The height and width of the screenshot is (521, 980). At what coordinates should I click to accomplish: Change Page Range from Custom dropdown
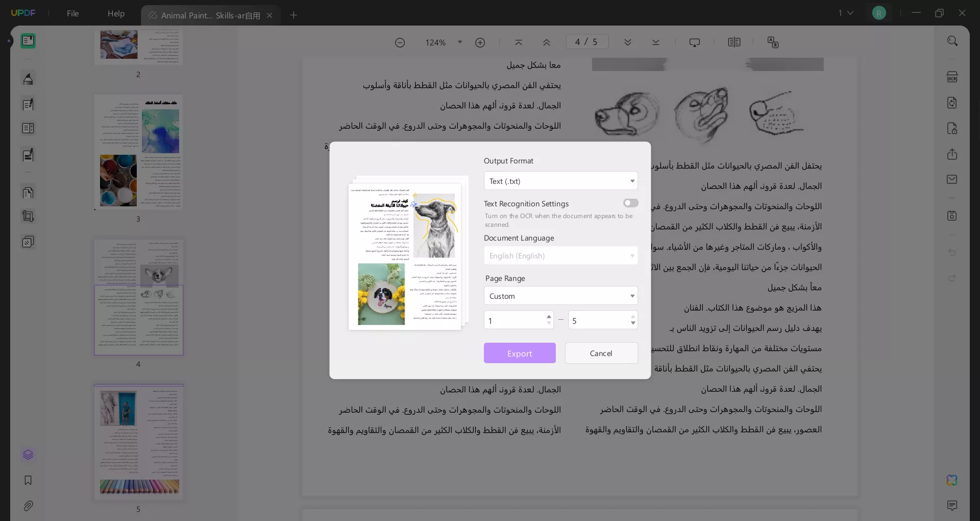pyautogui.click(x=560, y=296)
